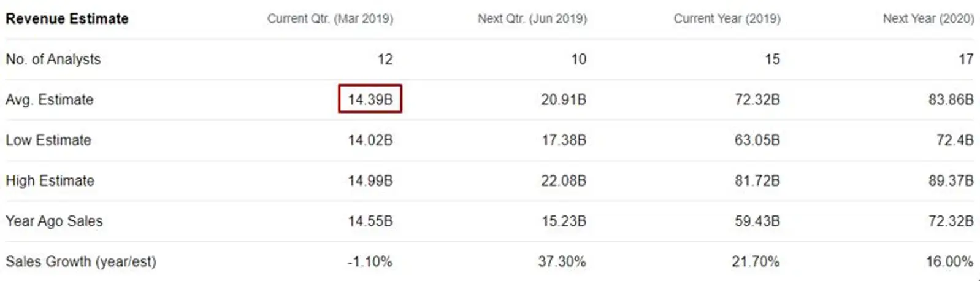
Task: Click the 37.30% sales growth value
Action: point(562,261)
